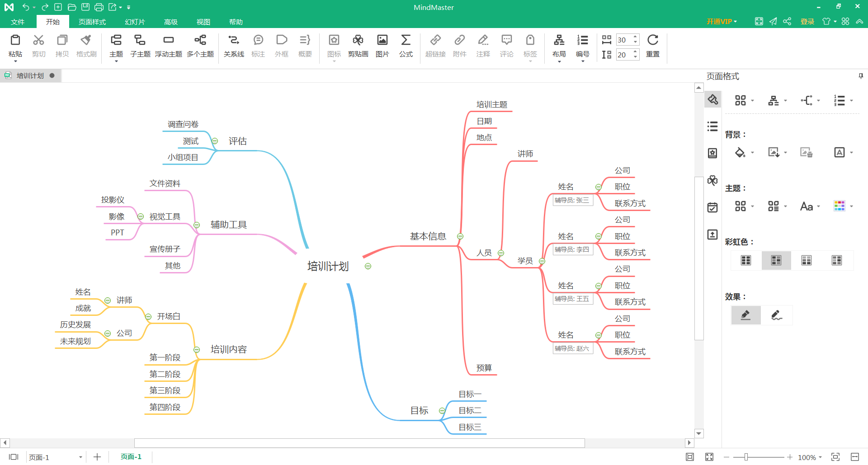Click the vertical spacing value field 20
The height and width of the screenshot is (465, 868).
(624, 55)
